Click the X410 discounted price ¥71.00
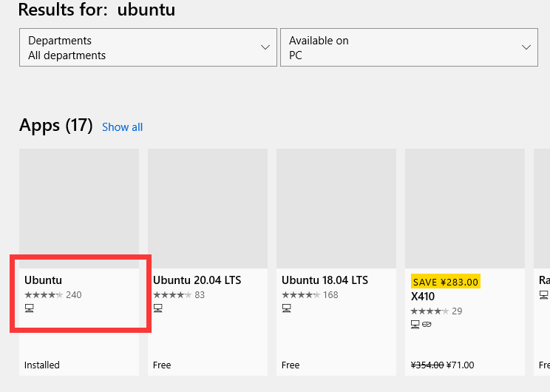 pos(461,365)
